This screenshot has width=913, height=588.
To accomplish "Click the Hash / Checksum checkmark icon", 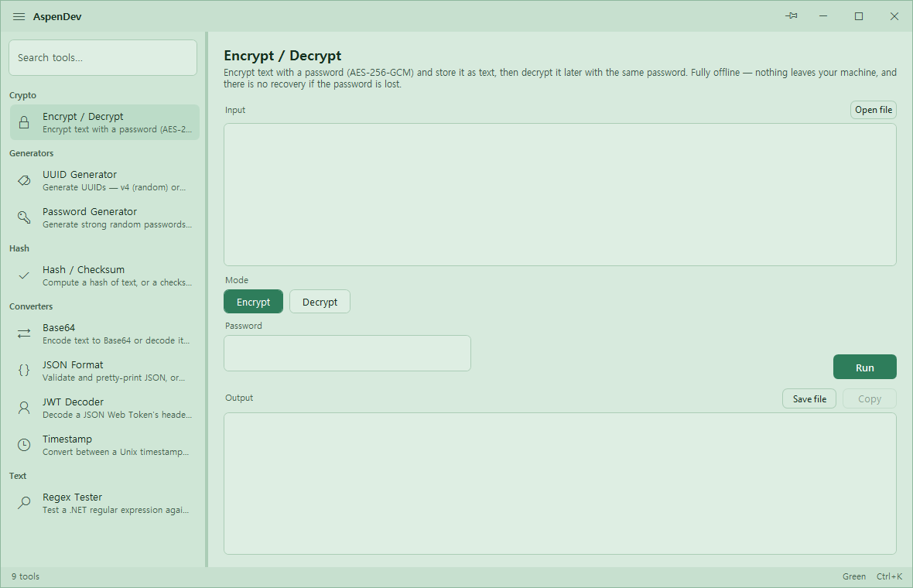I will click(x=24, y=275).
